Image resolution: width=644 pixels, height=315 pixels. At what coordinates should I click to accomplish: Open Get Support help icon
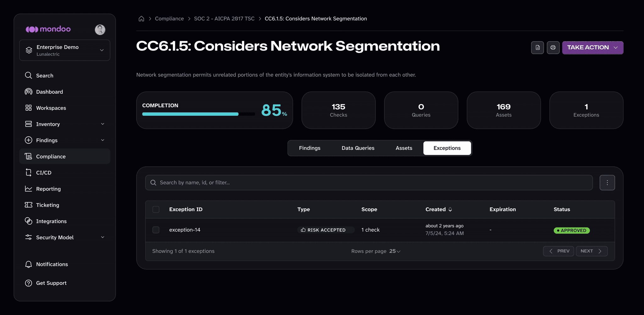point(29,283)
